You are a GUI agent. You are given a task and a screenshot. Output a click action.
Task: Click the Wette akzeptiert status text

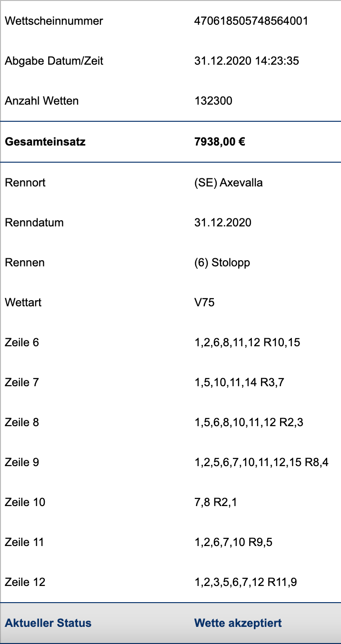(238, 623)
